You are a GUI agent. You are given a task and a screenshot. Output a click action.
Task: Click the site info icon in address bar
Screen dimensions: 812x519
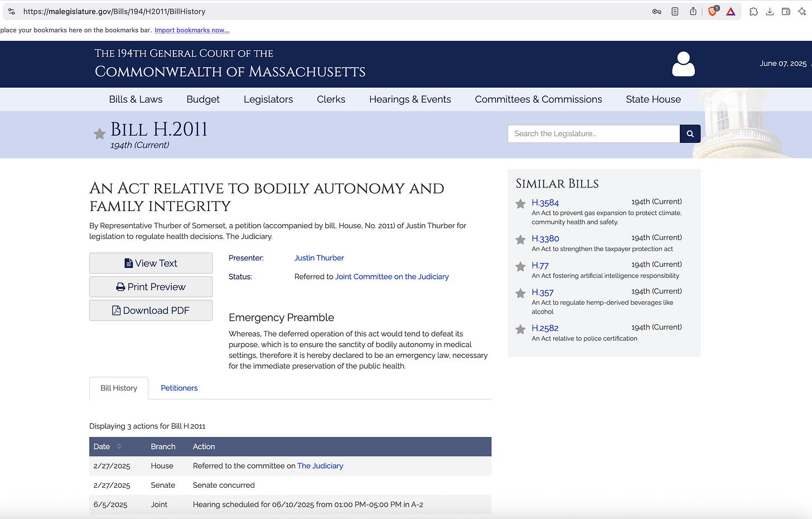pos(11,11)
